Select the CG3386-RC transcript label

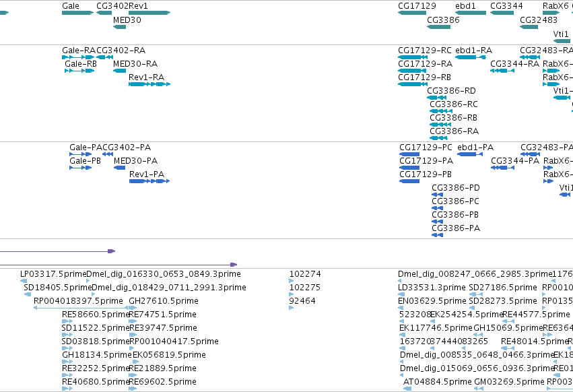pyautogui.click(x=454, y=104)
